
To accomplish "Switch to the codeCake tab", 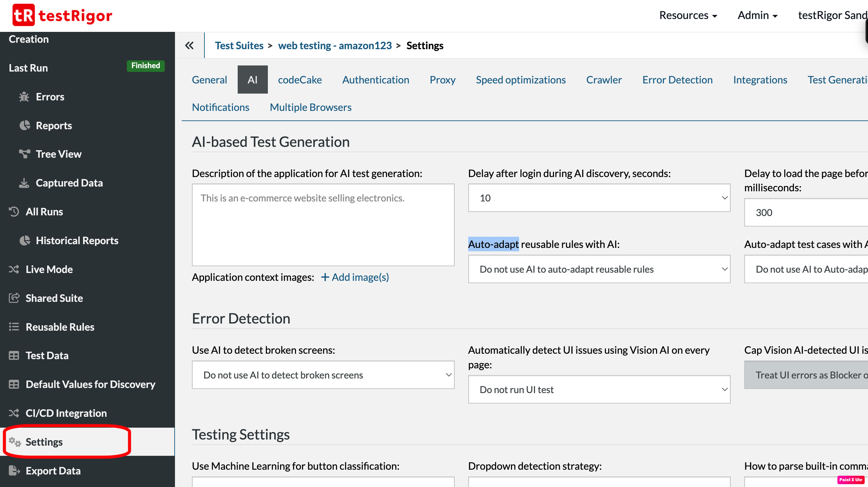I will click(x=300, y=80).
